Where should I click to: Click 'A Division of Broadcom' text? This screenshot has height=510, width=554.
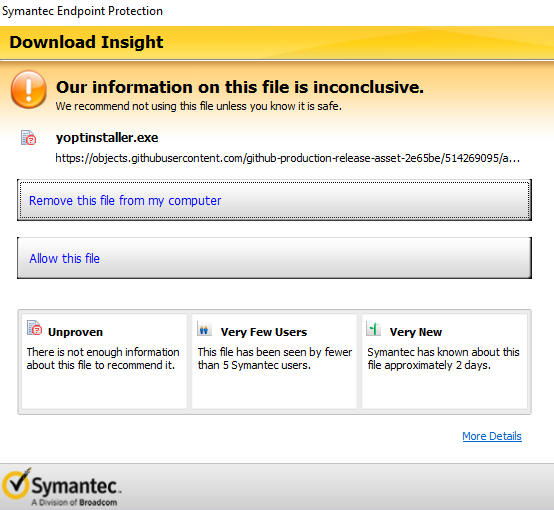(74, 502)
